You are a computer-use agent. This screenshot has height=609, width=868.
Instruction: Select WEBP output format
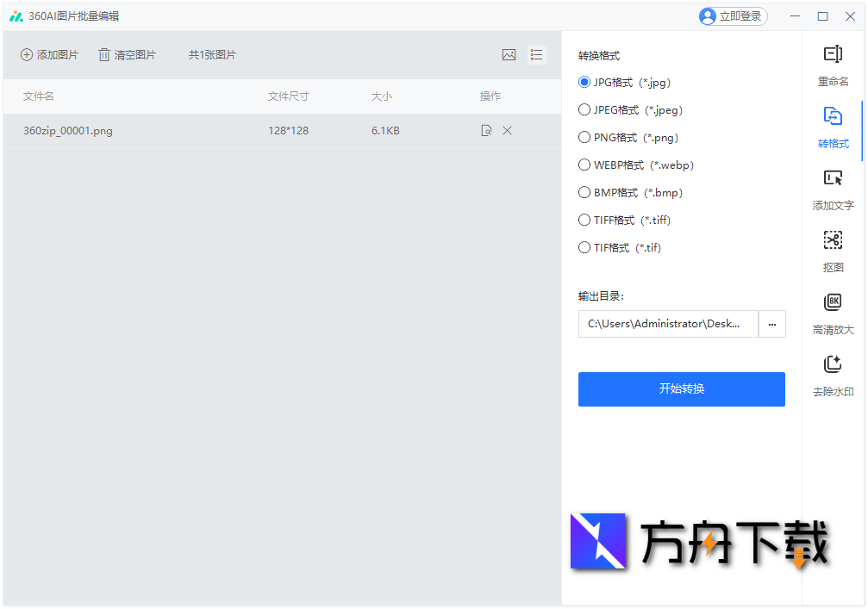[x=584, y=165]
